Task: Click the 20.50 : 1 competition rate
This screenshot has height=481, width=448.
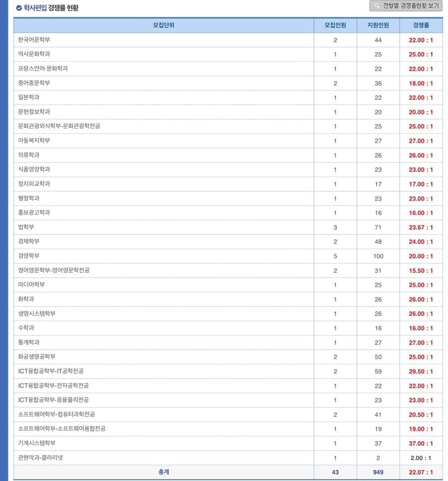Action: coord(421,415)
